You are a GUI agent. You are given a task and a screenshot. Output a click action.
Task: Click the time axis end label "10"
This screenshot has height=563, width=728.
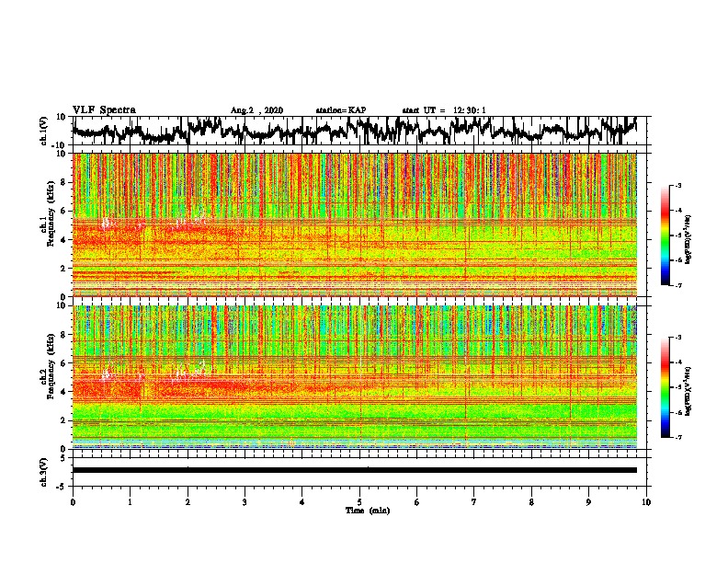[x=646, y=502]
